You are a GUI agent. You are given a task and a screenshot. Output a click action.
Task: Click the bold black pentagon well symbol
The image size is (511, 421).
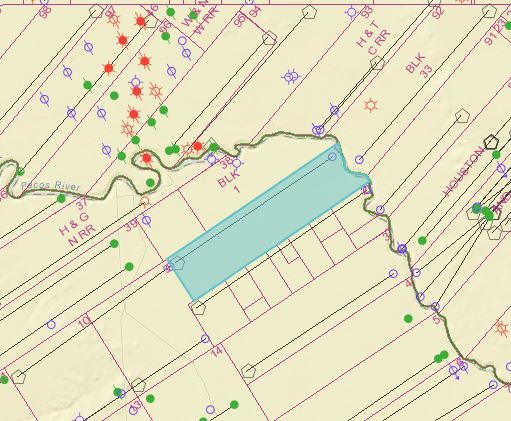point(490,142)
